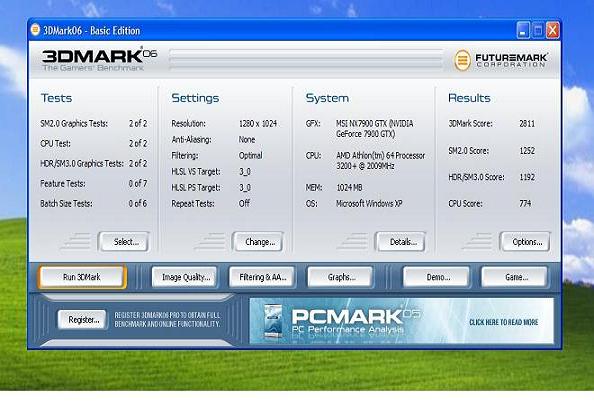Click the Resolution value 1280 x 1024
Screen dimensions: 594x410
258,124
